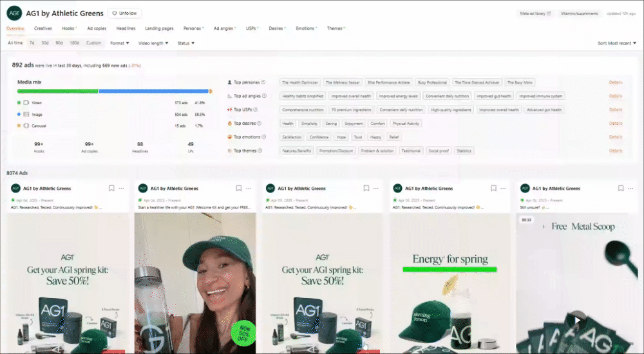Click The Health Optimizer persona tag

pos(300,82)
